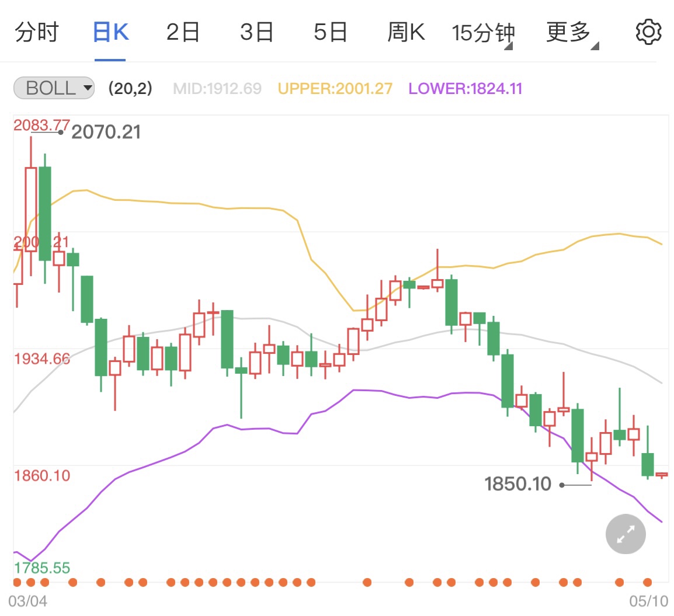Image resolution: width=674 pixels, height=616 pixels.
Task: Open the 5日 chart tab
Action: (330, 32)
